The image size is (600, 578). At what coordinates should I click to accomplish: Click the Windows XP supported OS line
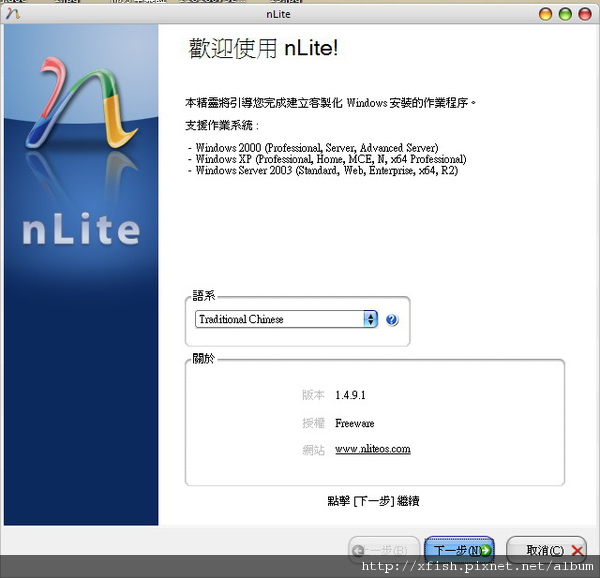point(327,159)
